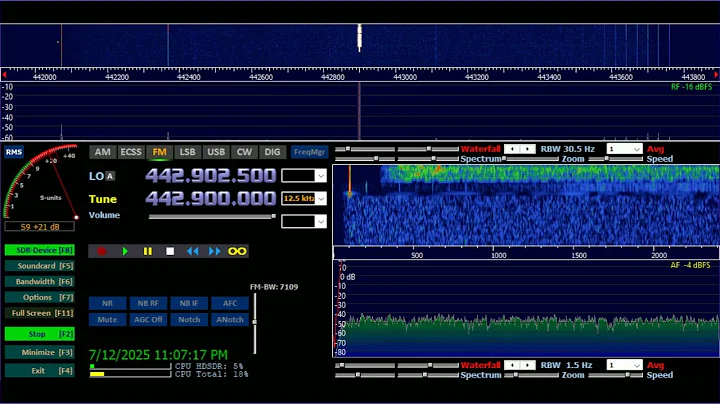Click the 443000 frequency scale mark
This screenshot has height=404, width=720.
(x=405, y=77)
